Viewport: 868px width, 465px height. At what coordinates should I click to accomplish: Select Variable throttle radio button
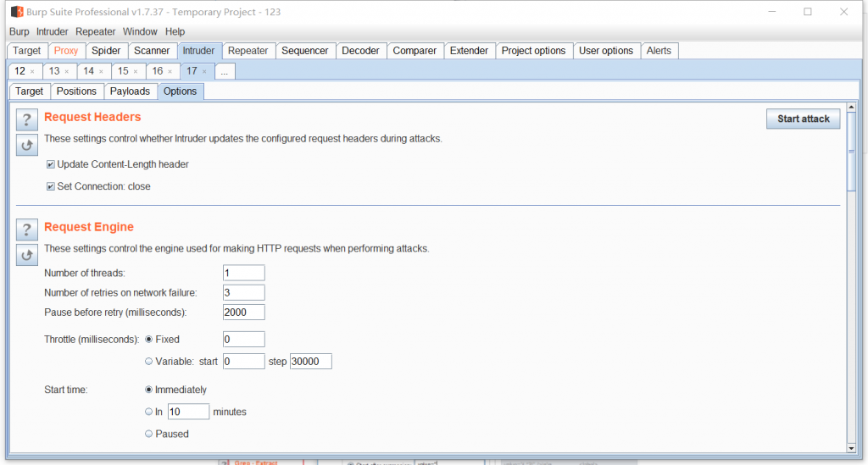(x=149, y=362)
